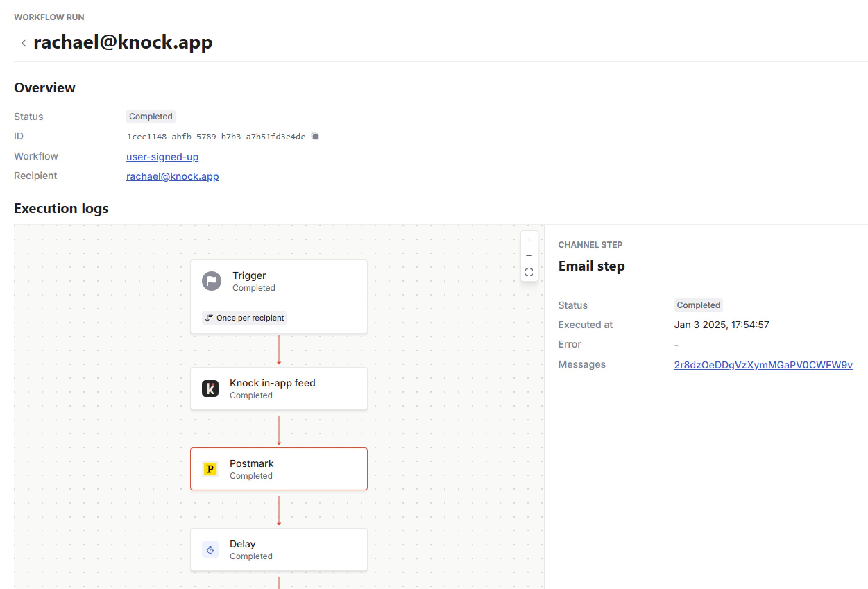Fit the workflow diagram to screen
Viewport: 868px width, 589px height.
point(529,272)
